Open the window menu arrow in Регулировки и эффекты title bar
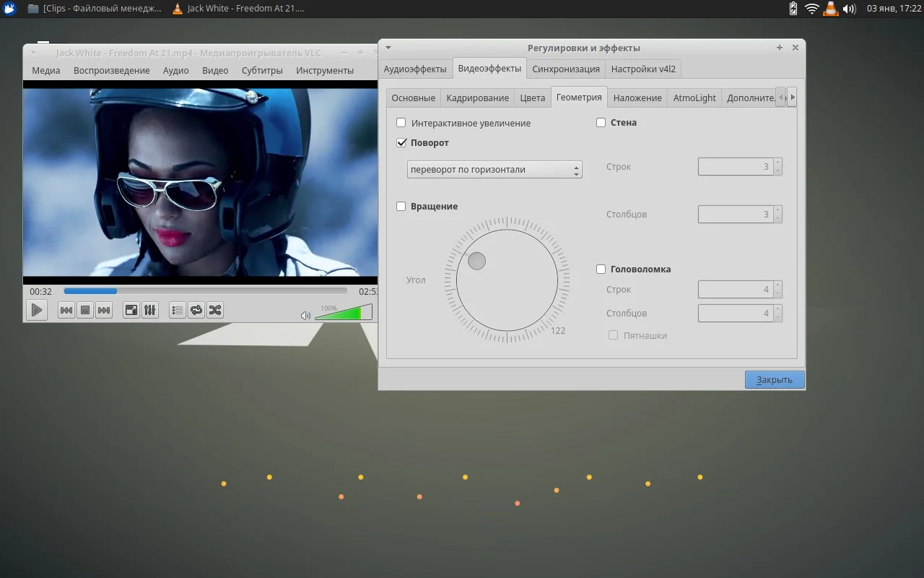Screen dimensions: 924x578 [388, 48]
